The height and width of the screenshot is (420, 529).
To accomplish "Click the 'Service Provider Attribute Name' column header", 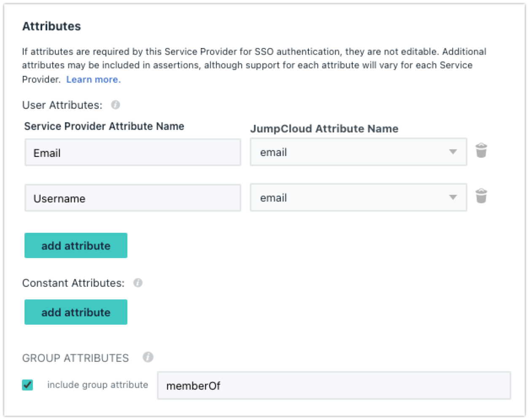I will click(x=104, y=126).
